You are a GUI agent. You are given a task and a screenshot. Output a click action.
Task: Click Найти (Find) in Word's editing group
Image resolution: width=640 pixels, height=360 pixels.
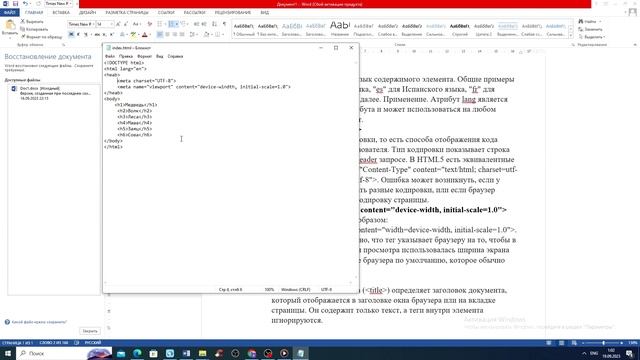[590, 21]
